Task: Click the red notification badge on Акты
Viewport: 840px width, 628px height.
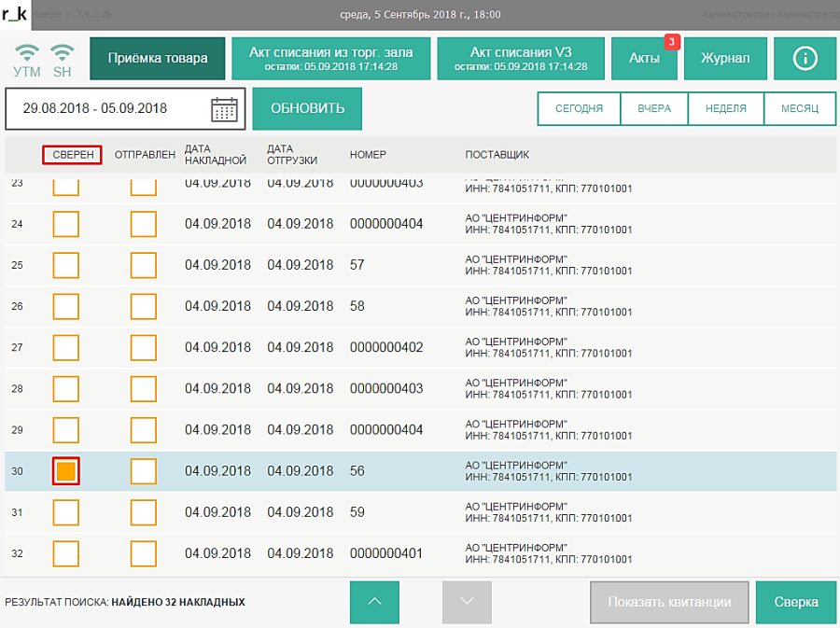Action: point(671,42)
